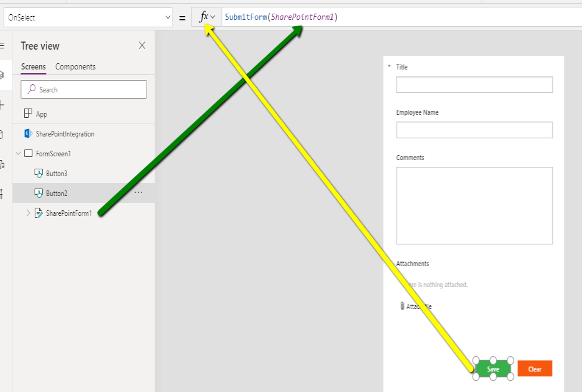Open the Button2 more options ellipsis
Screen dimensions: 582x392
click(138, 192)
